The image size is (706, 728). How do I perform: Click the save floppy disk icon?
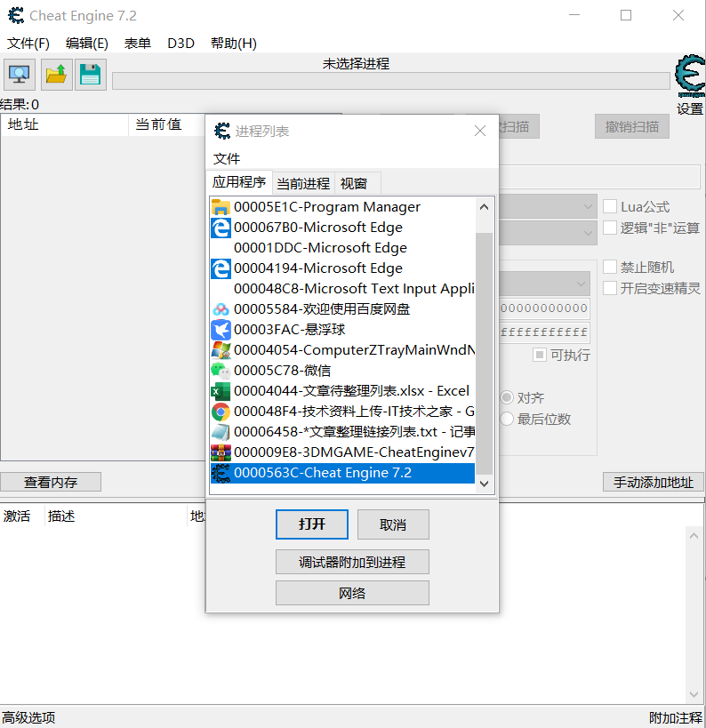click(91, 75)
